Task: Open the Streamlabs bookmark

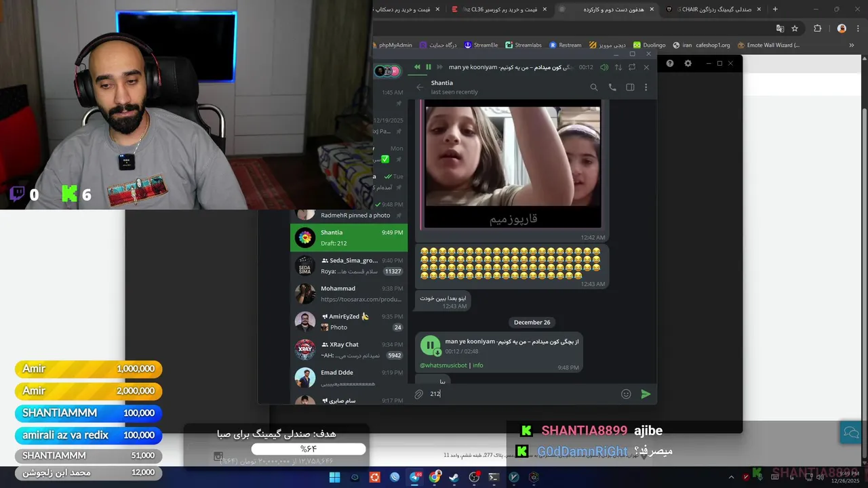Action: 524,45
